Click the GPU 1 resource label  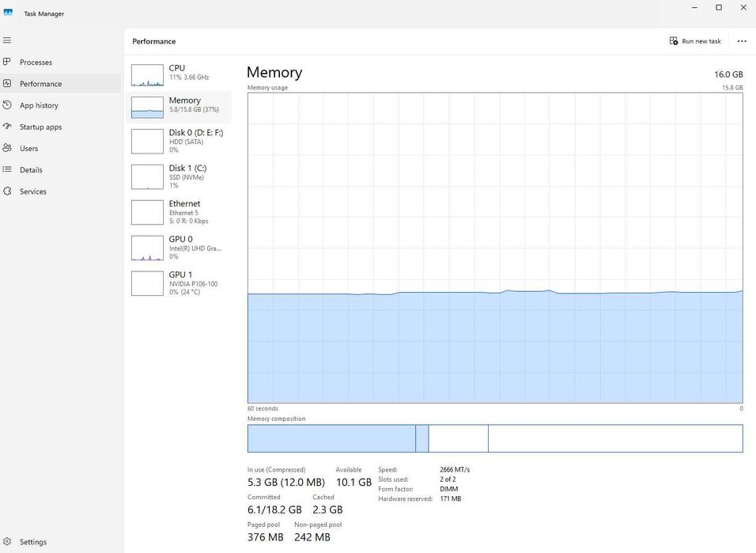tap(180, 275)
